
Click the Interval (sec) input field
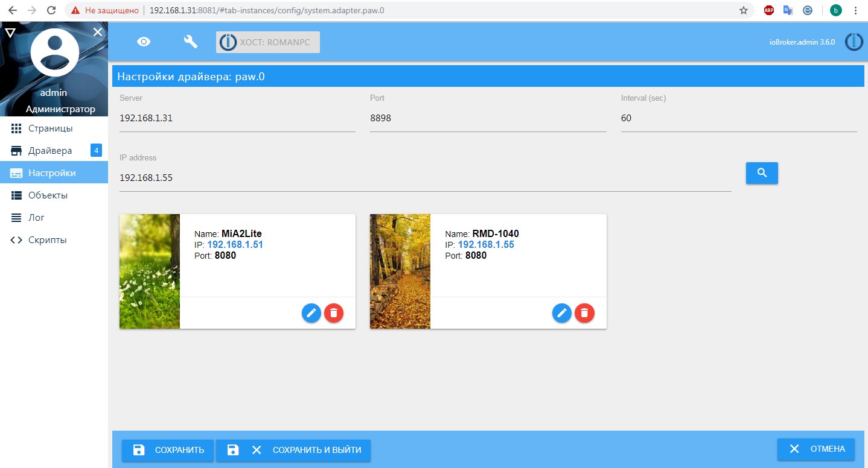pyautogui.click(x=739, y=118)
